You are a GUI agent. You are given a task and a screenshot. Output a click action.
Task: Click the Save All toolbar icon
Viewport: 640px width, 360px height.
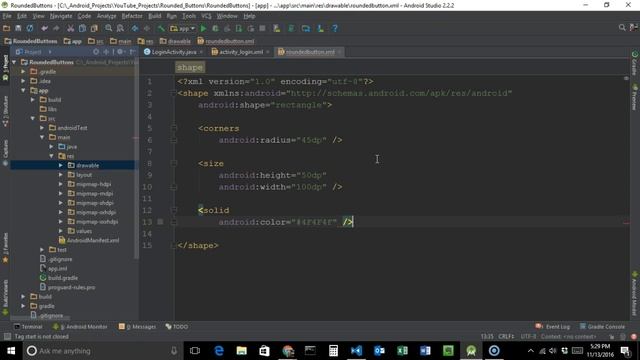(18, 28)
